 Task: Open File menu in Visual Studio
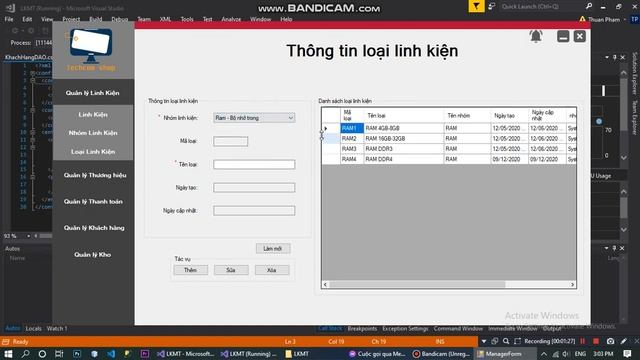pyautogui.click(x=9, y=19)
